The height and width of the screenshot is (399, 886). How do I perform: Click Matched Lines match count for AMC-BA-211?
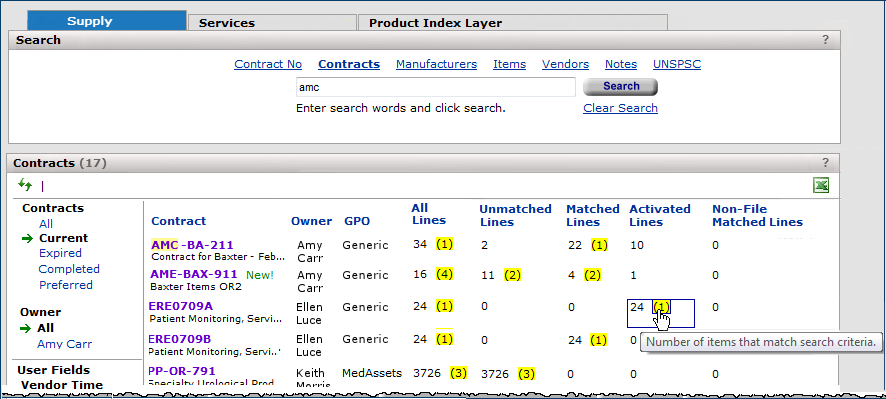600,245
